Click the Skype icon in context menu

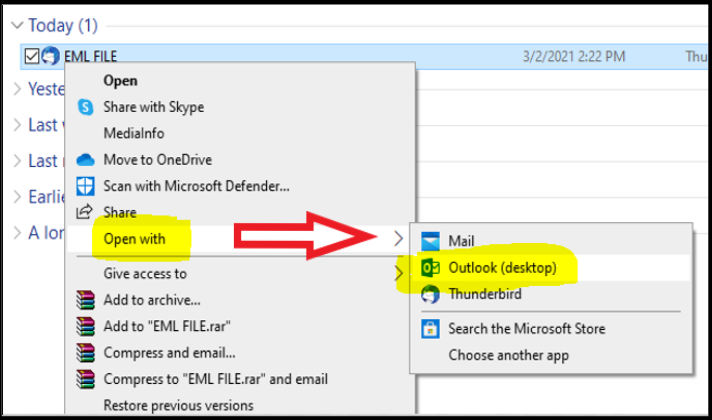[x=85, y=107]
